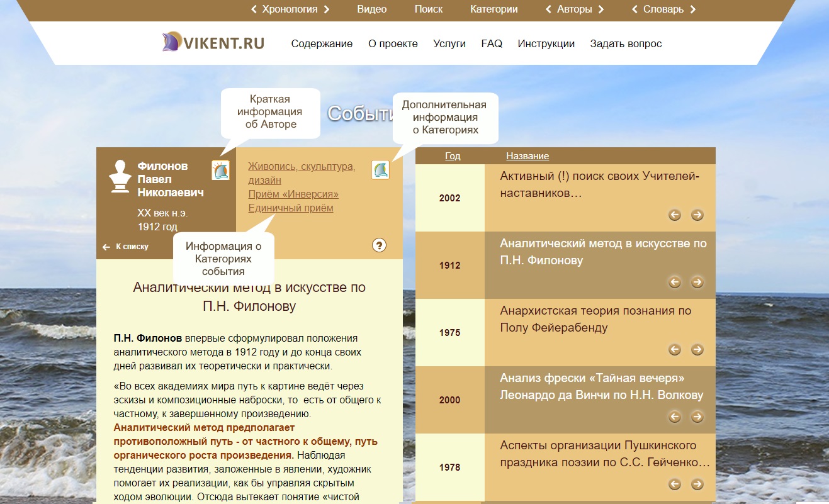Click next chevron beside Словарь
This screenshot has width=829, height=504.
tap(693, 9)
